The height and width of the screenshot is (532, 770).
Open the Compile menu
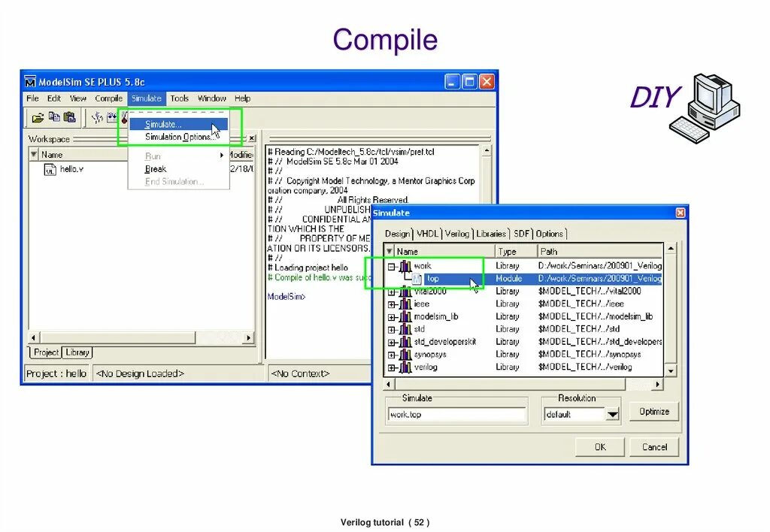108,98
